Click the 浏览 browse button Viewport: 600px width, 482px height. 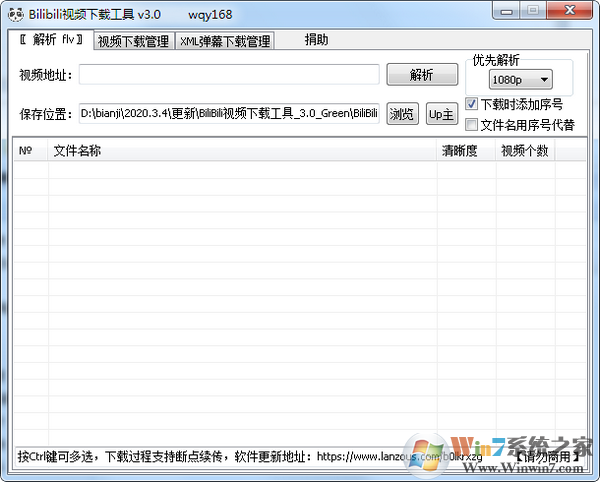coord(402,114)
